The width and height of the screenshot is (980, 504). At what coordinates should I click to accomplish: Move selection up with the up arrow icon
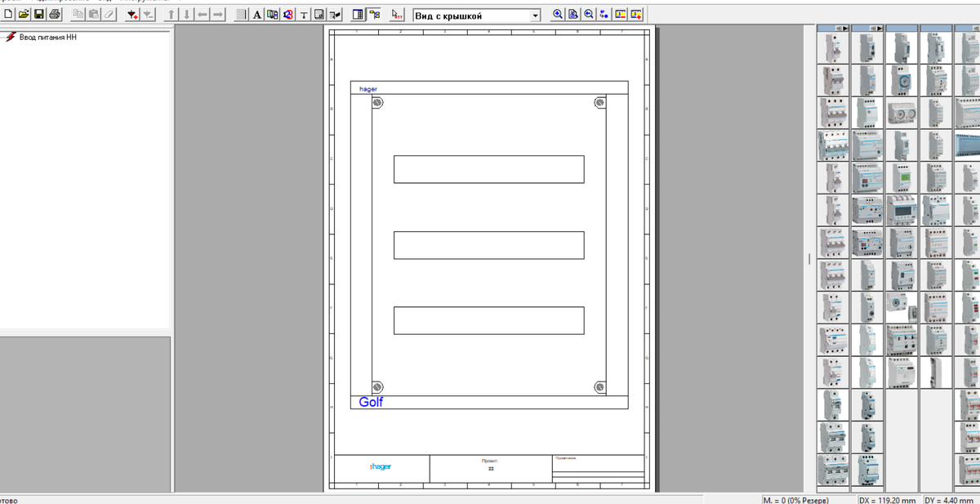[x=171, y=15]
